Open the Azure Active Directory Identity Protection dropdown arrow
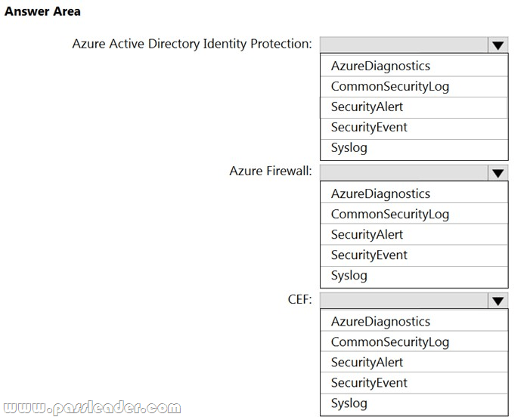 click(x=498, y=45)
